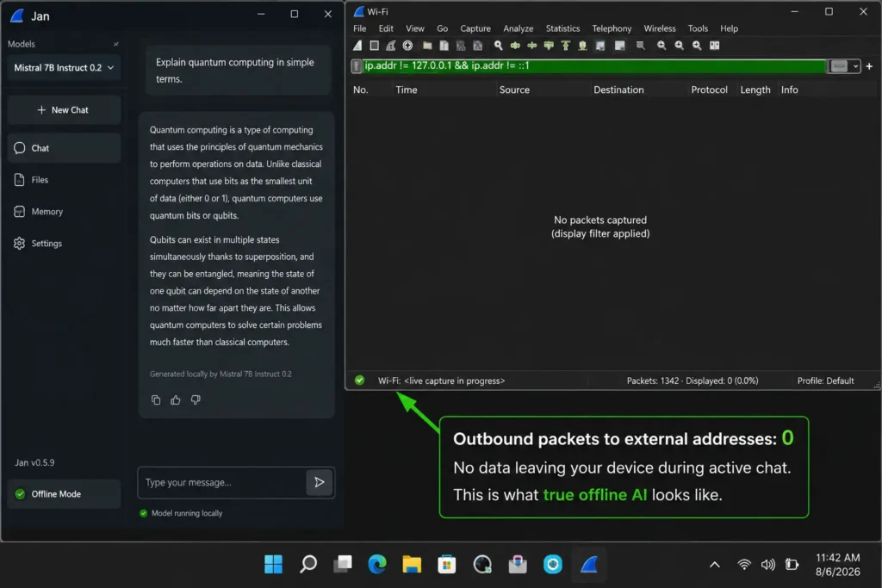The width and height of the screenshot is (882, 588).
Task: Send the message with arrow button
Action: 319,482
